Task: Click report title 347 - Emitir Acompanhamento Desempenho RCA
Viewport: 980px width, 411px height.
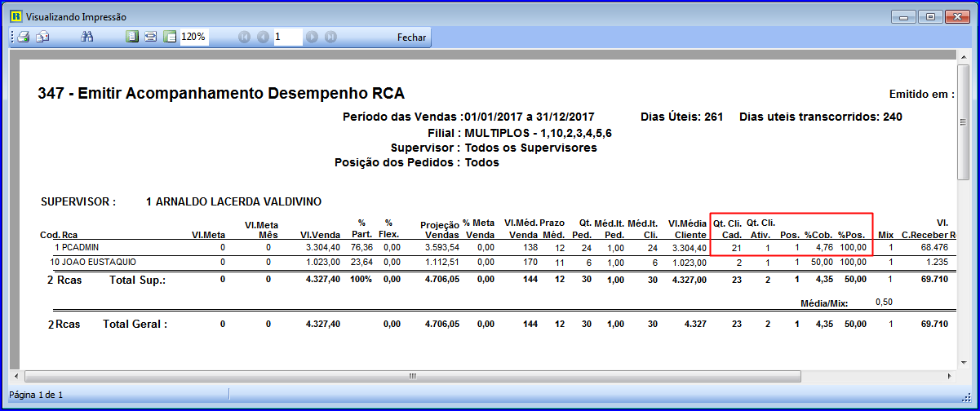Action: (x=221, y=94)
